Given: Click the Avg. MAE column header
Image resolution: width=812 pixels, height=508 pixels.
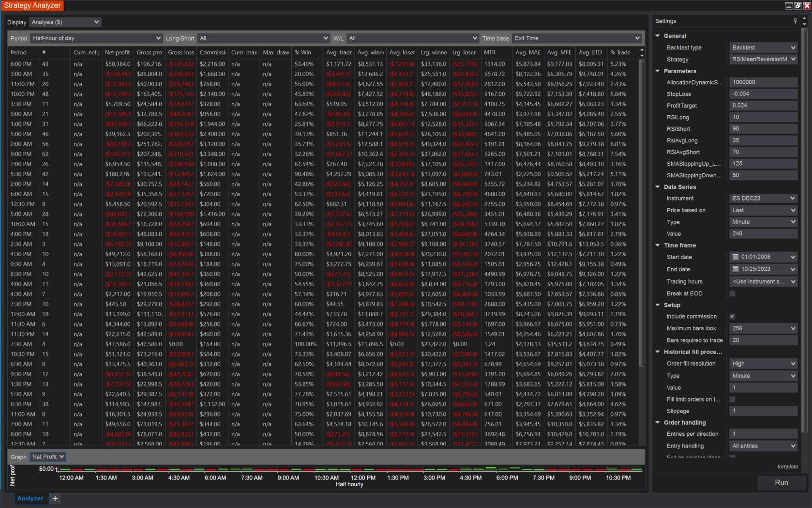Looking at the screenshot, I should [x=528, y=52].
